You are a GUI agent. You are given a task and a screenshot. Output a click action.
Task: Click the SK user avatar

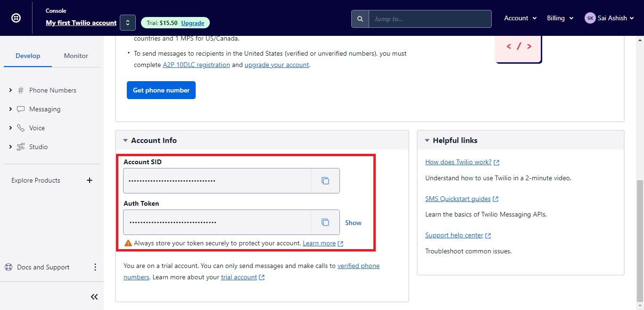[x=590, y=18]
